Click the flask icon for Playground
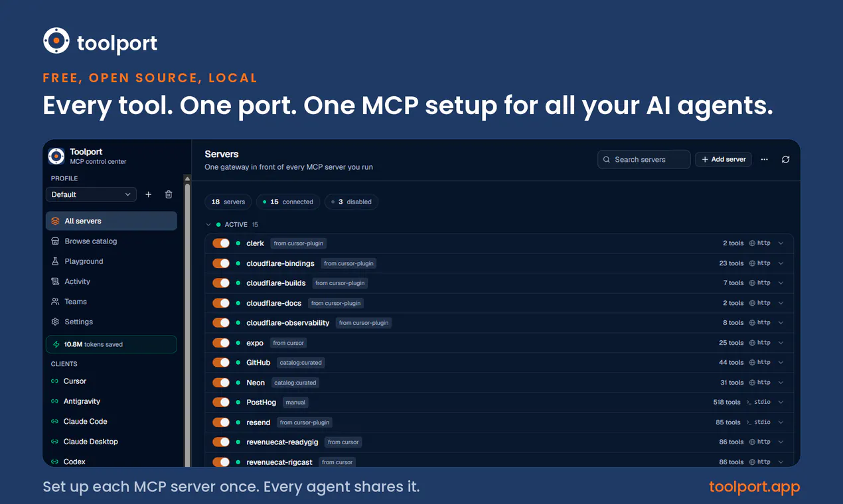Viewport: 843px width, 504px height. pos(55,261)
